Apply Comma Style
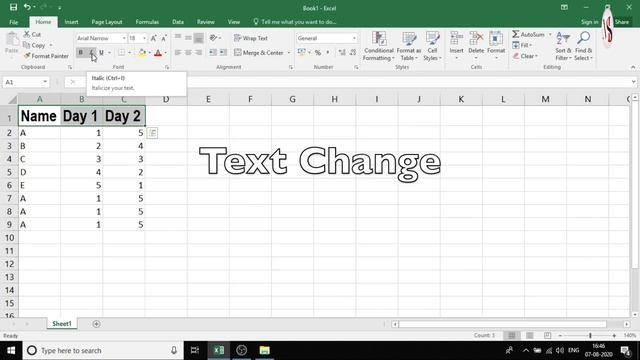The width and height of the screenshot is (640, 360). [x=328, y=52]
